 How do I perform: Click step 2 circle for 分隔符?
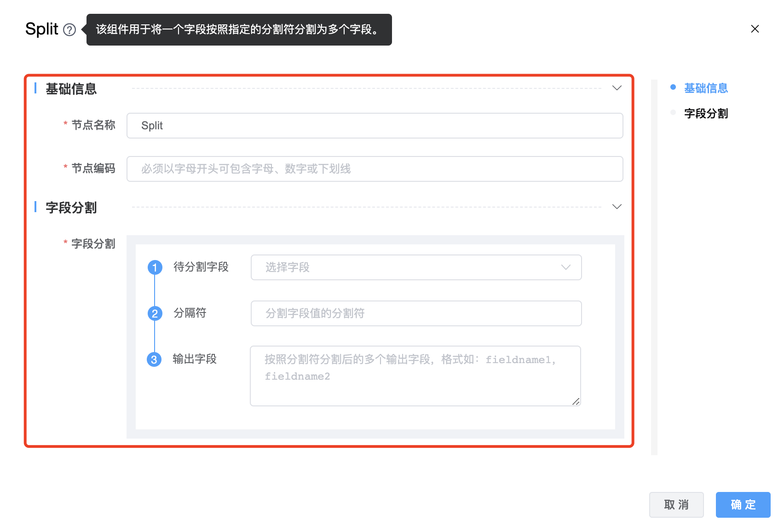155,313
